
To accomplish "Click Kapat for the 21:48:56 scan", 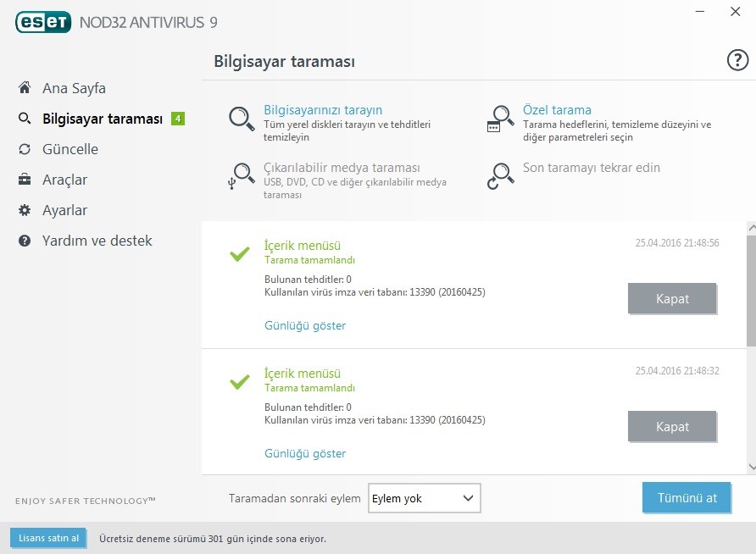I will pyautogui.click(x=672, y=299).
